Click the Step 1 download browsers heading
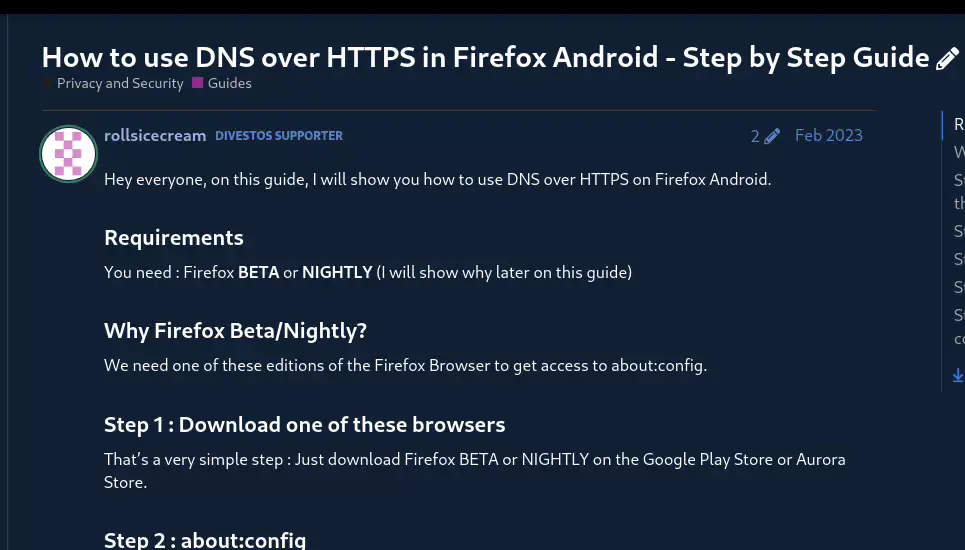The image size is (965, 550). tap(304, 425)
